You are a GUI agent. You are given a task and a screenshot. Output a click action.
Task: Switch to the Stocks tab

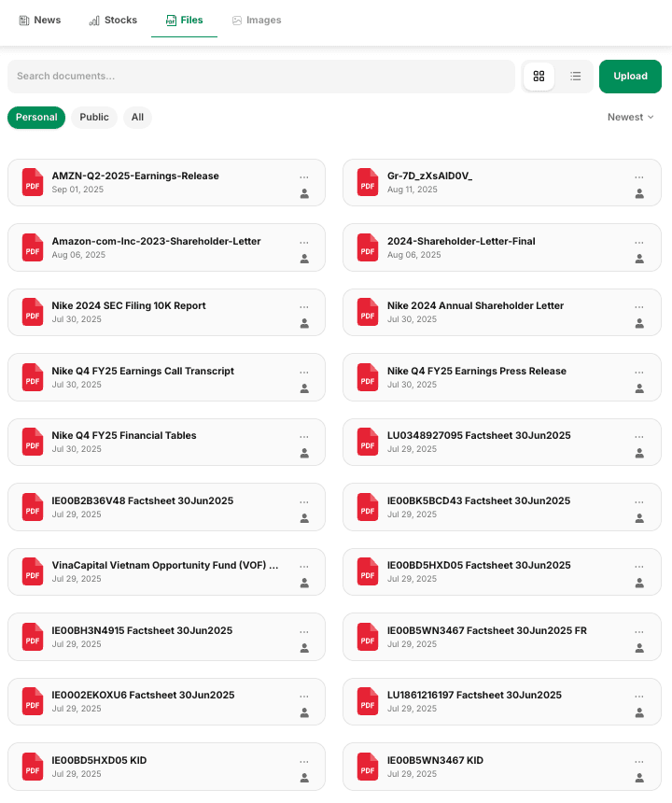pos(113,20)
